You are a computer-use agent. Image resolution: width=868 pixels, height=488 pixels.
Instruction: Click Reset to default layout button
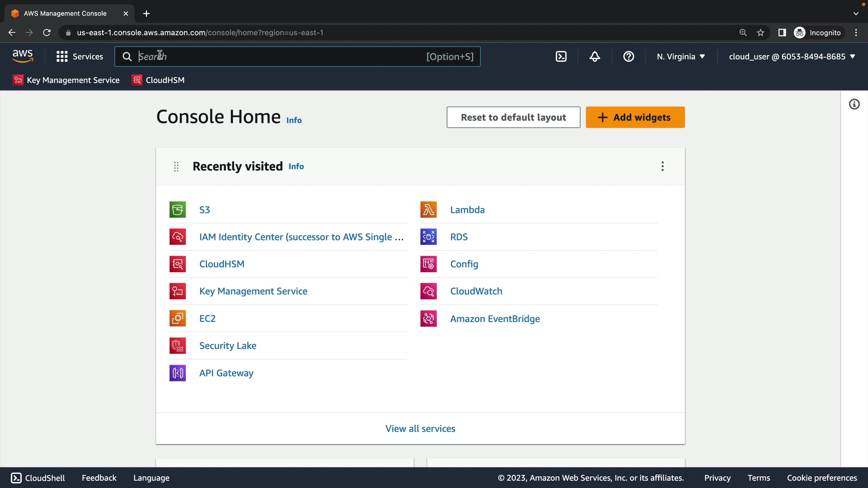513,117
